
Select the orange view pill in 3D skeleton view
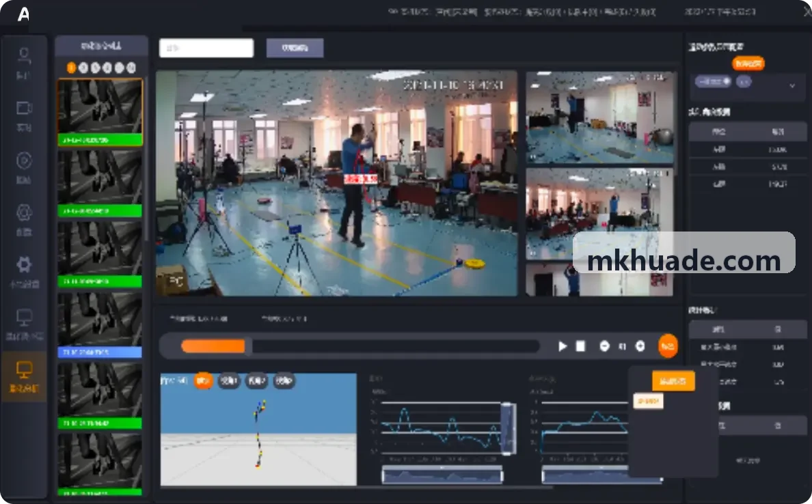point(203,381)
